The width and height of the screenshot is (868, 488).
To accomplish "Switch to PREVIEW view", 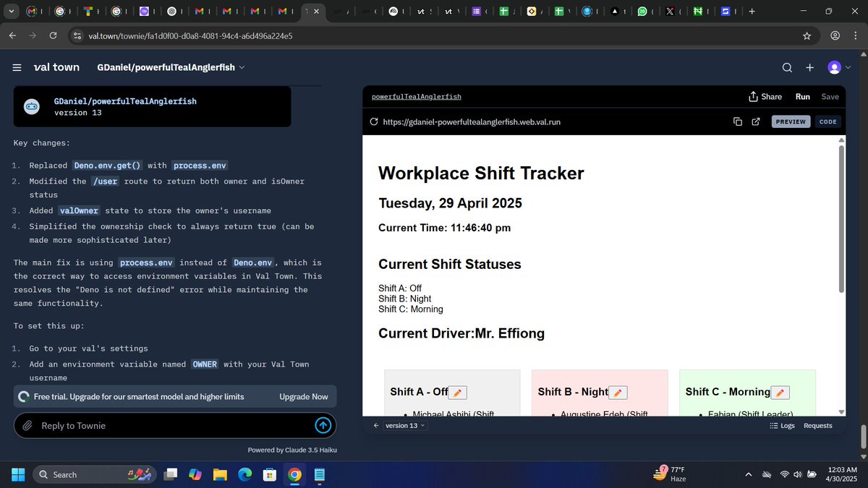I will [791, 121].
